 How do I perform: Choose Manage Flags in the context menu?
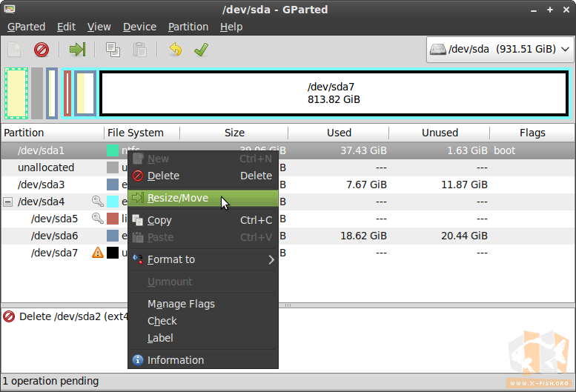[x=203, y=304]
